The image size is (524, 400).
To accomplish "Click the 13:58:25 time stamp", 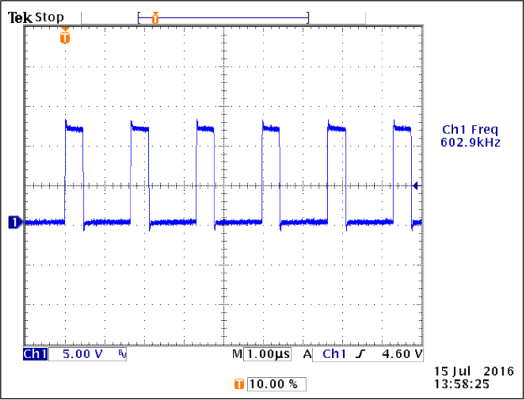I will tap(462, 384).
